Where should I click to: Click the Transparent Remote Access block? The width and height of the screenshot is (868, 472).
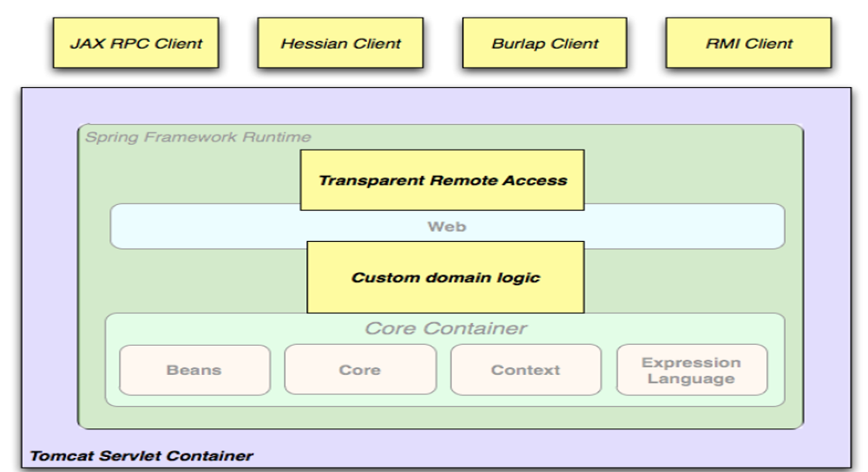442,180
